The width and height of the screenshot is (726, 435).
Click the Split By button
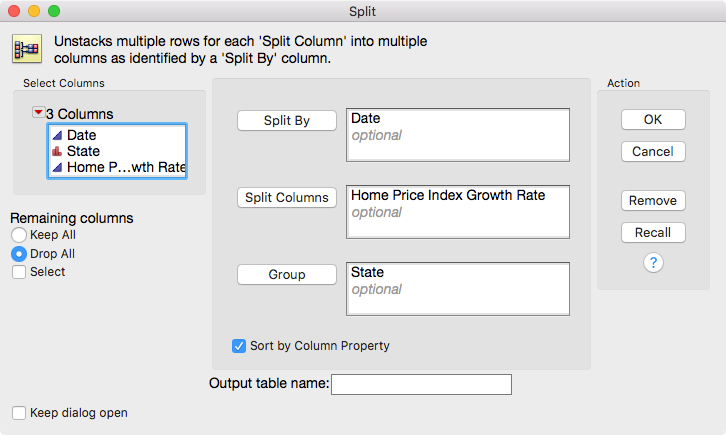tap(287, 120)
